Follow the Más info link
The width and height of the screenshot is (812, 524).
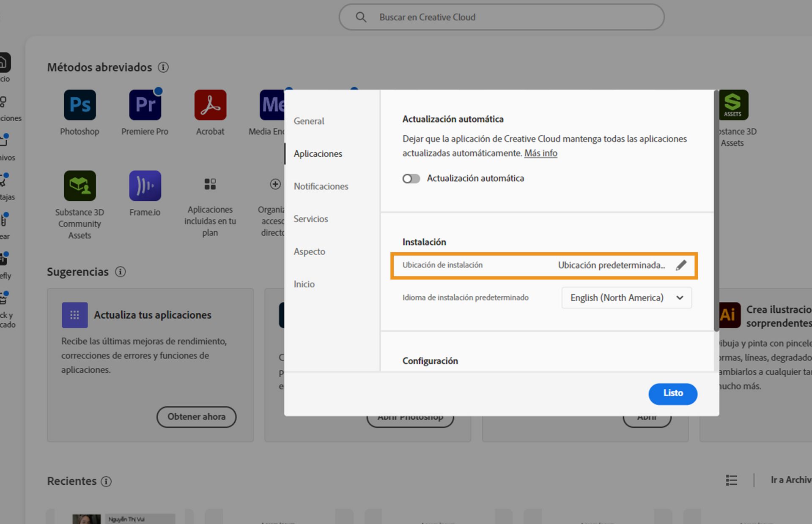pyautogui.click(x=540, y=153)
